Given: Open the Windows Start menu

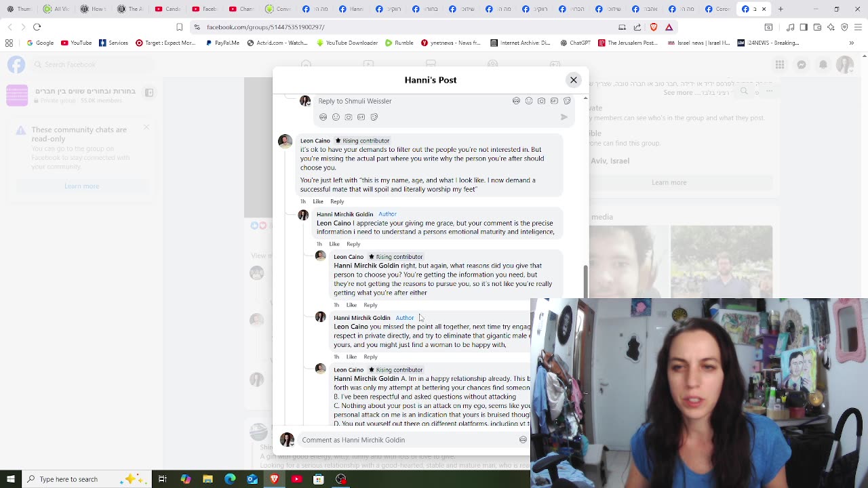Looking at the screenshot, I should coord(10,479).
